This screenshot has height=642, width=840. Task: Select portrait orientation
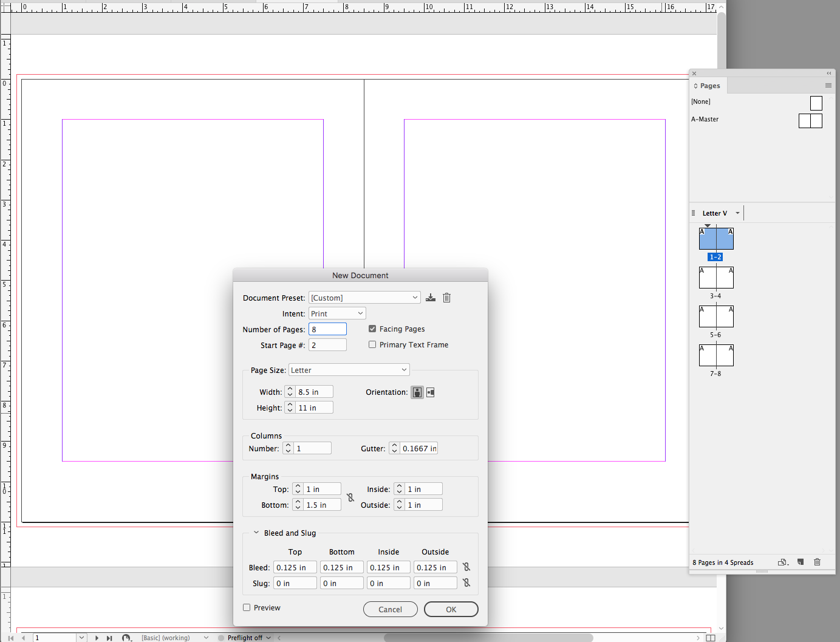coord(417,392)
